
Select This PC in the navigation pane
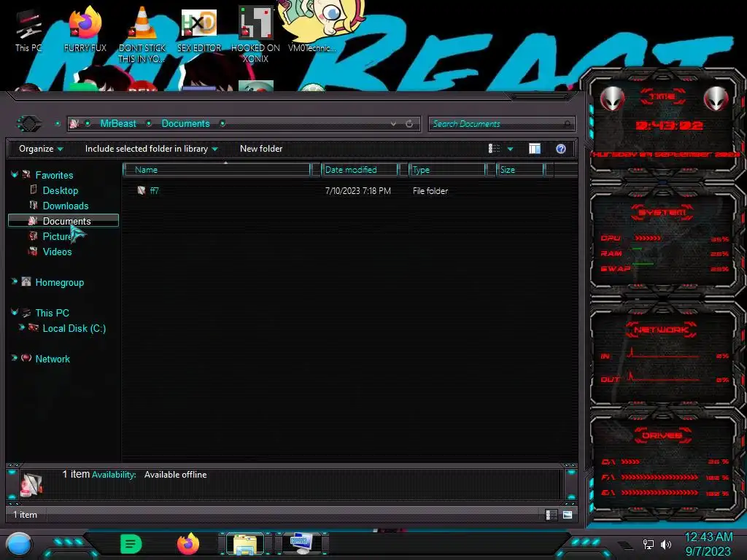[x=52, y=313]
